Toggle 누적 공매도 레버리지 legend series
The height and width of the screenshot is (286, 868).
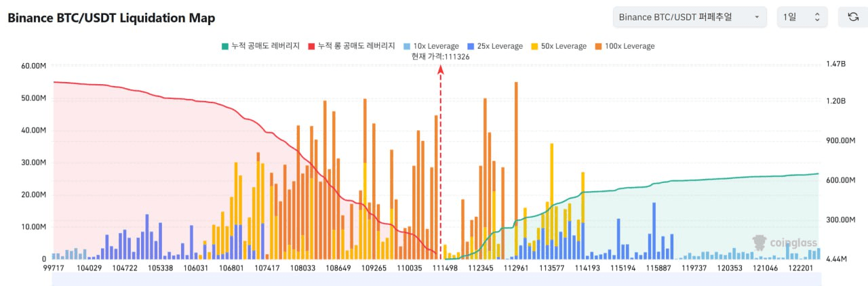260,46
